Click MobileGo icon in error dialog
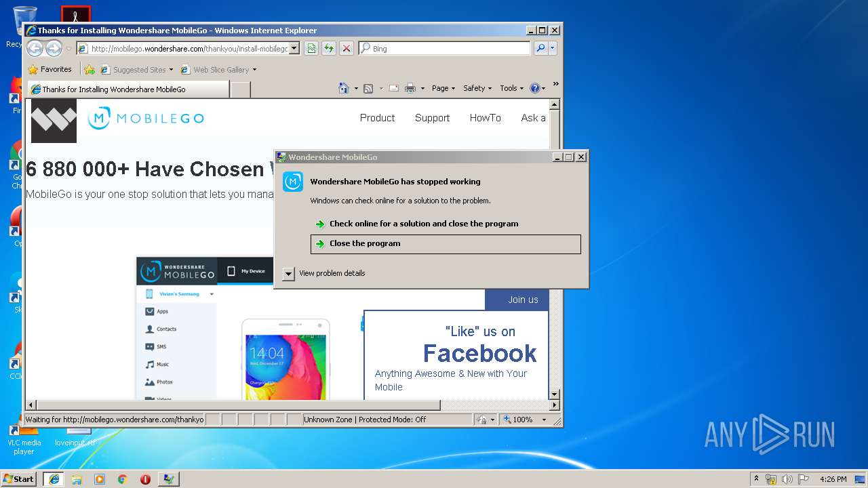 click(x=293, y=182)
